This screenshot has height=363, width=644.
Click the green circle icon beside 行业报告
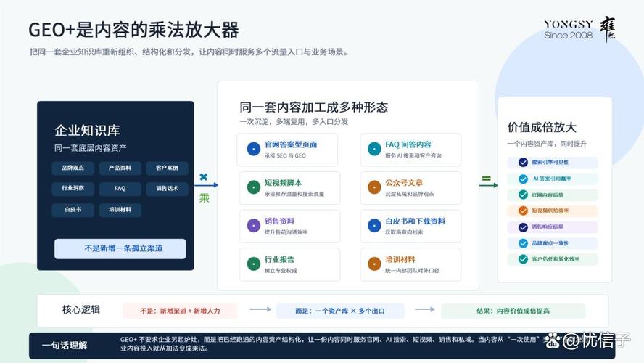(x=253, y=264)
